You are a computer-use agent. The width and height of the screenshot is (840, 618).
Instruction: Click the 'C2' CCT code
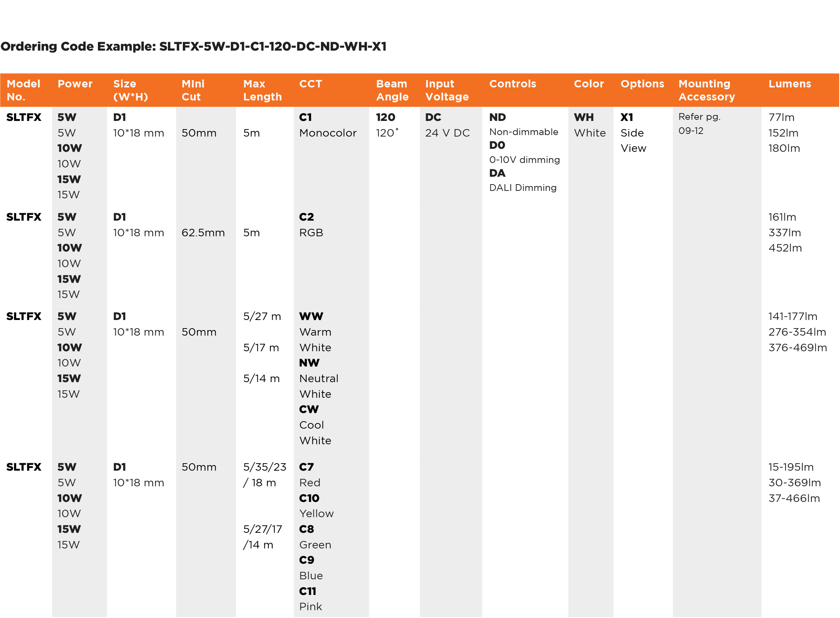(x=306, y=217)
